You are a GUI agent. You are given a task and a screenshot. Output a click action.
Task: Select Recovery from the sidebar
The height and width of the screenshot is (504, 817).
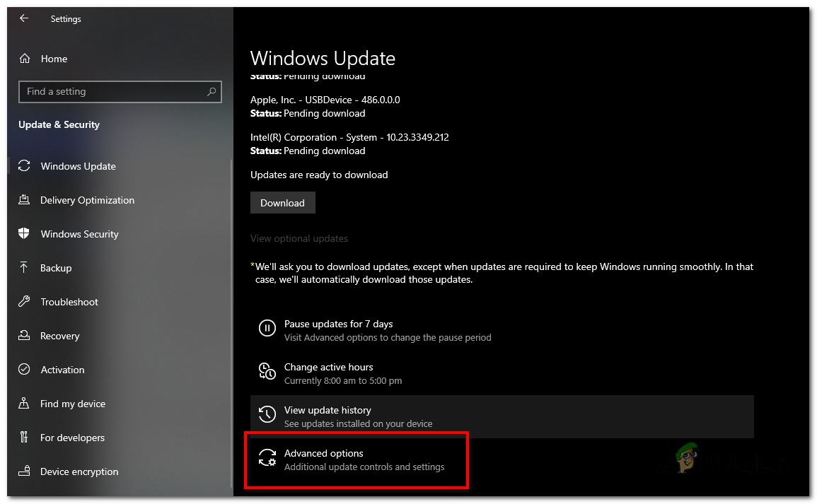[60, 336]
